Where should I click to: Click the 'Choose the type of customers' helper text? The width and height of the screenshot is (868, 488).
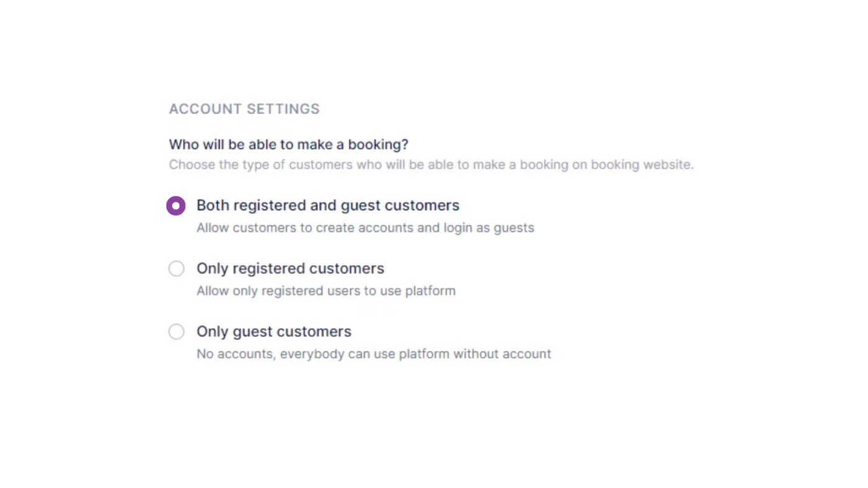click(431, 165)
